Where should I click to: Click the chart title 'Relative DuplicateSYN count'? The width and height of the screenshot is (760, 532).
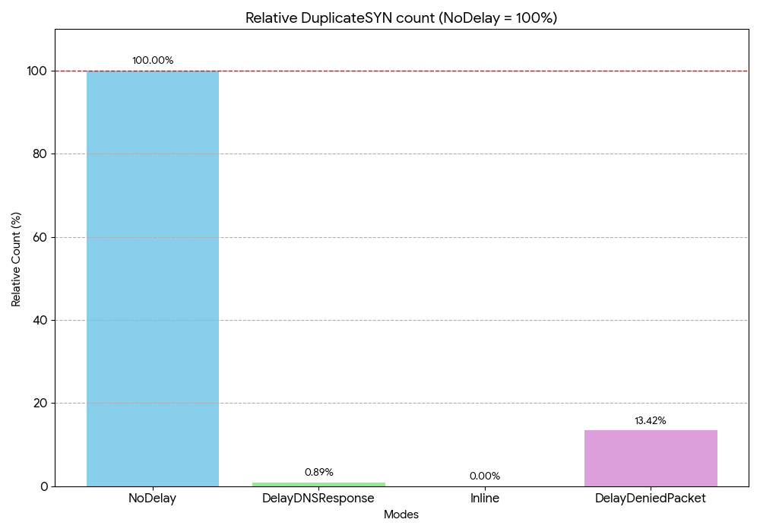tap(401, 18)
